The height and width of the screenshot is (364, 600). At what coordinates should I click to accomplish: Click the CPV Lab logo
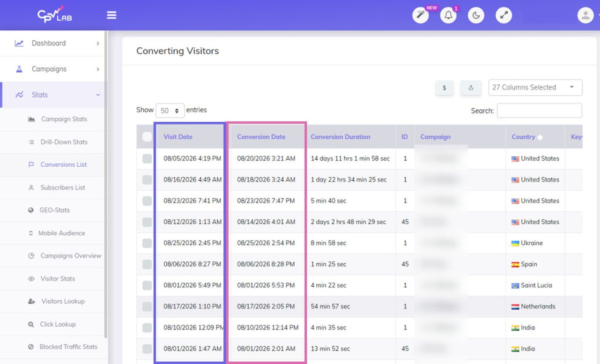(x=54, y=15)
